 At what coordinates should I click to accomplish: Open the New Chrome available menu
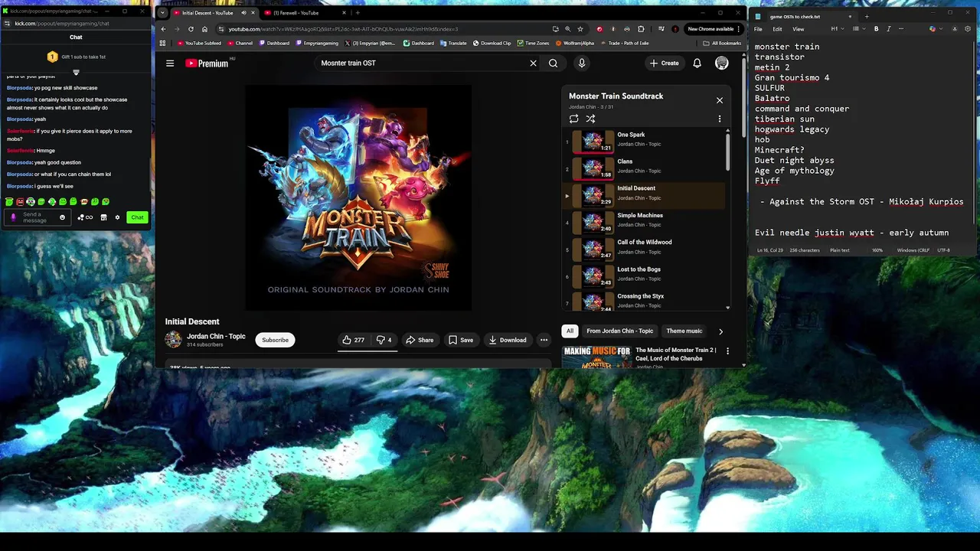[x=714, y=29]
